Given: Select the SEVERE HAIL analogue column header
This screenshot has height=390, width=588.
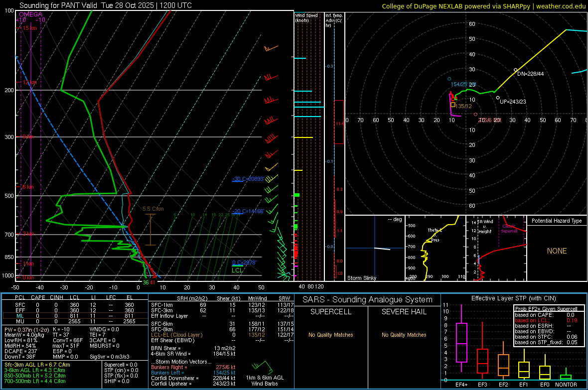Looking at the screenshot, I should (x=404, y=312).
